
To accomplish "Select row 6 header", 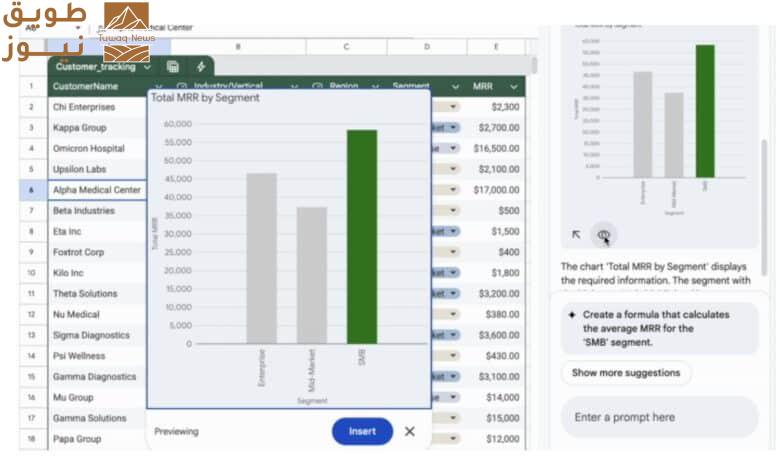I will tap(31, 190).
